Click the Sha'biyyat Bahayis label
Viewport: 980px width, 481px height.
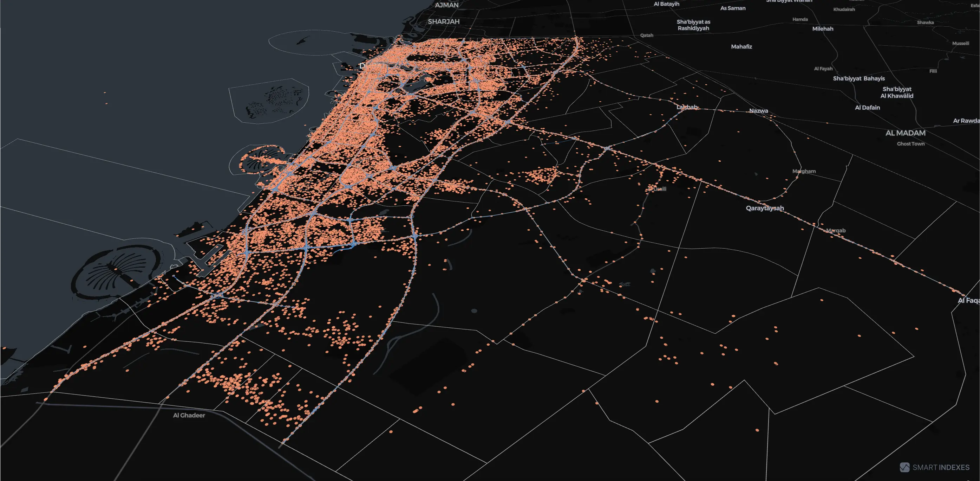(x=858, y=78)
